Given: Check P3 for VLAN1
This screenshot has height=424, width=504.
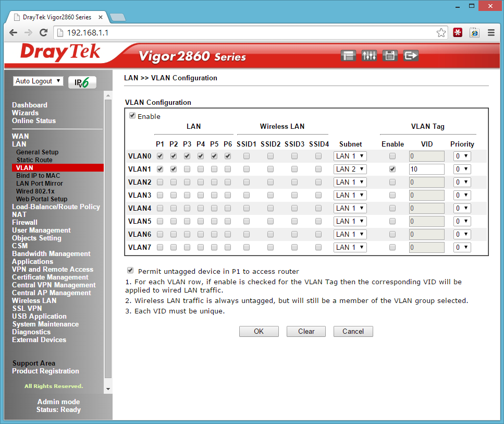Looking at the screenshot, I should (x=187, y=169).
